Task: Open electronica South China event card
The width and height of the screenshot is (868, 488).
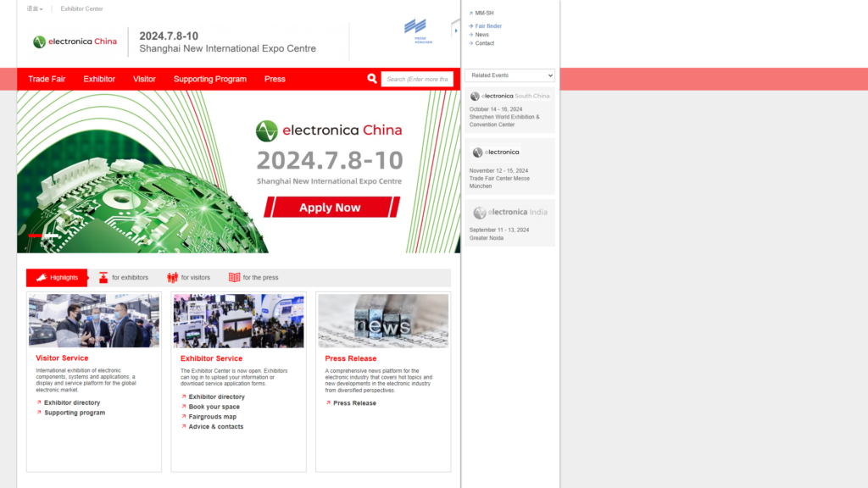Action: click(x=509, y=109)
